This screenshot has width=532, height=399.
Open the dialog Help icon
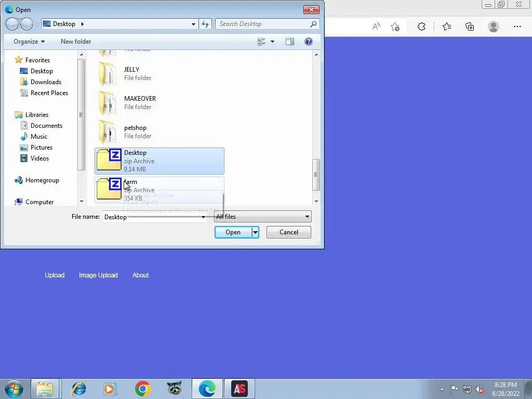pos(309,42)
